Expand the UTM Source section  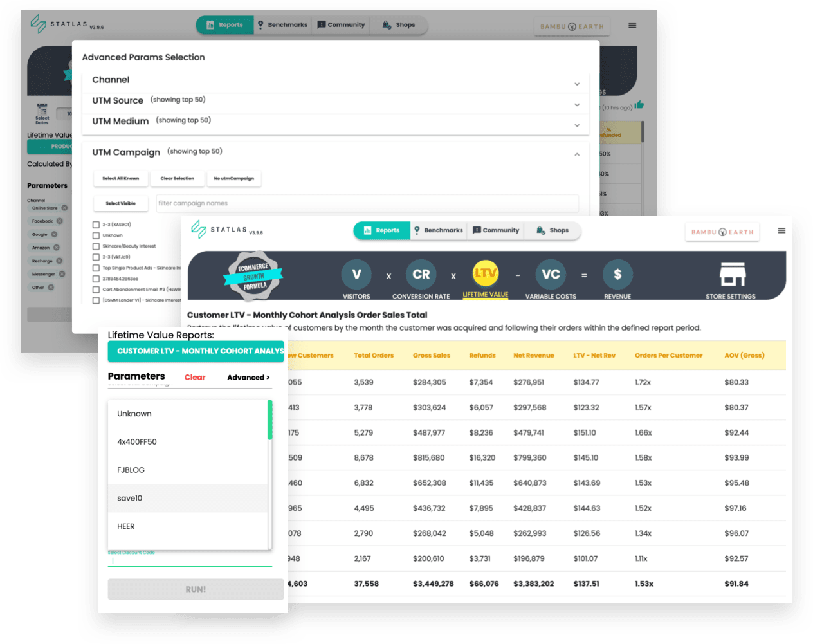pyautogui.click(x=577, y=105)
